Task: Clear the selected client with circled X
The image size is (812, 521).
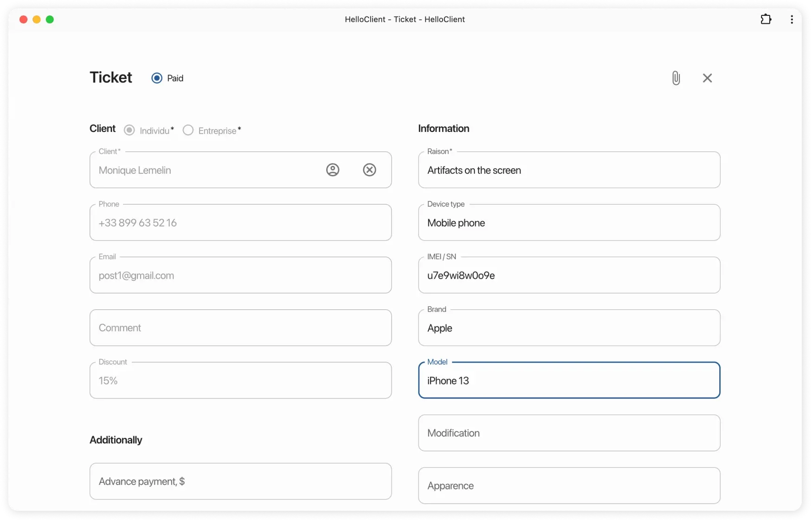Action: click(369, 170)
